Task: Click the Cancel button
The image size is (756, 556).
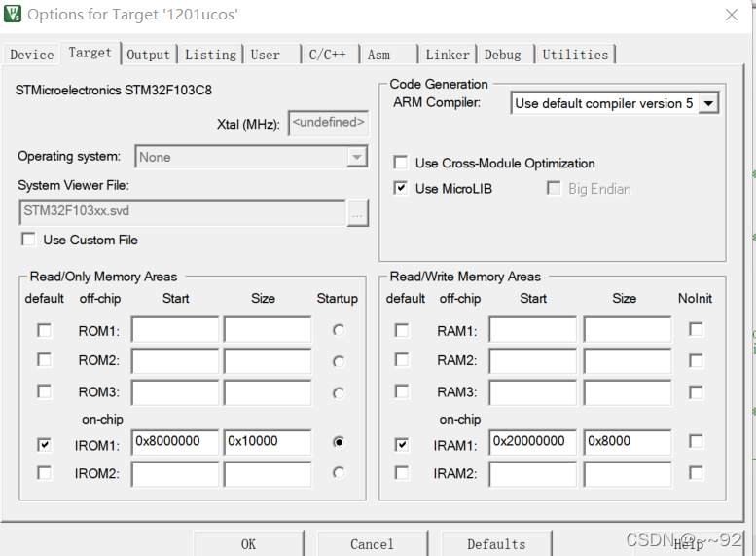Action: pyautogui.click(x=373, y=544)
